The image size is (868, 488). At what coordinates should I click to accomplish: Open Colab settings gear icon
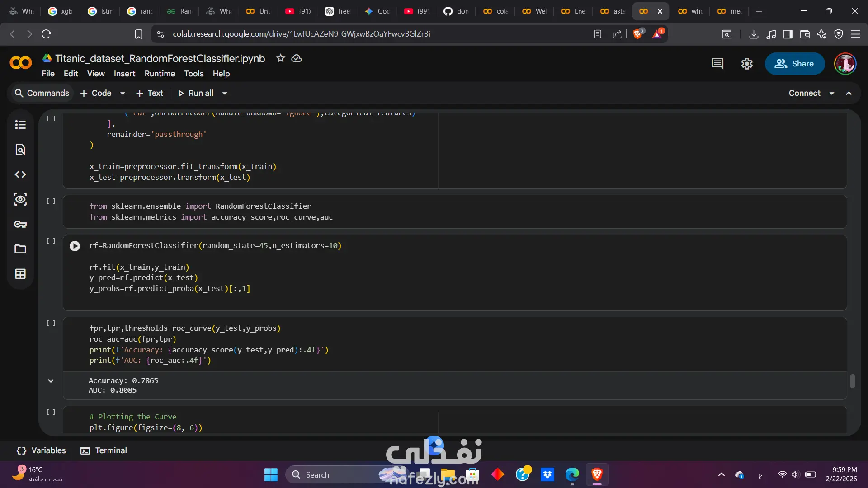747,64
